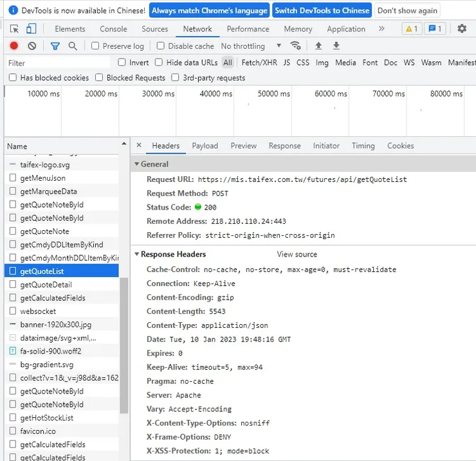Viewport: 476px width, 461px height.
Task: Type in the Filter input field
Action: [x=58, y=63]
